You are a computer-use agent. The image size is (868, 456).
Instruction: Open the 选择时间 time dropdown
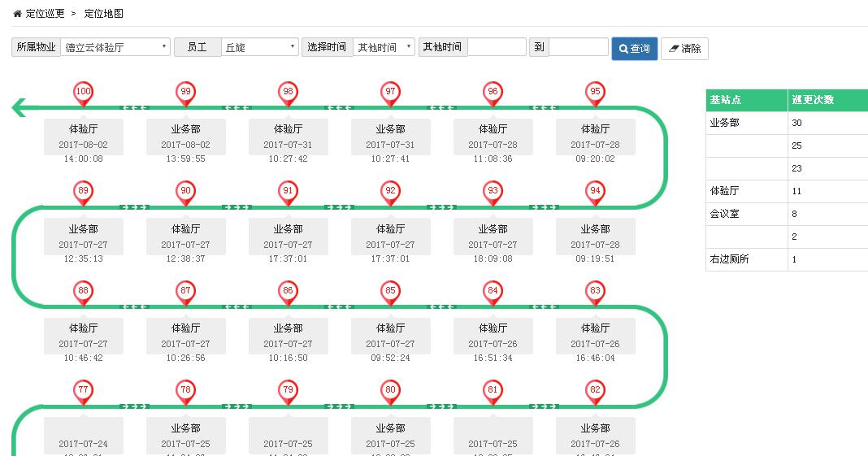[x=384, y=47]
